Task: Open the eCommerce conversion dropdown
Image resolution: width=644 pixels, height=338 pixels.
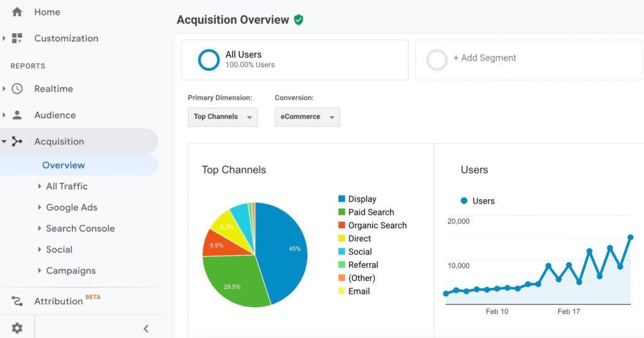Action: (307, 117)
